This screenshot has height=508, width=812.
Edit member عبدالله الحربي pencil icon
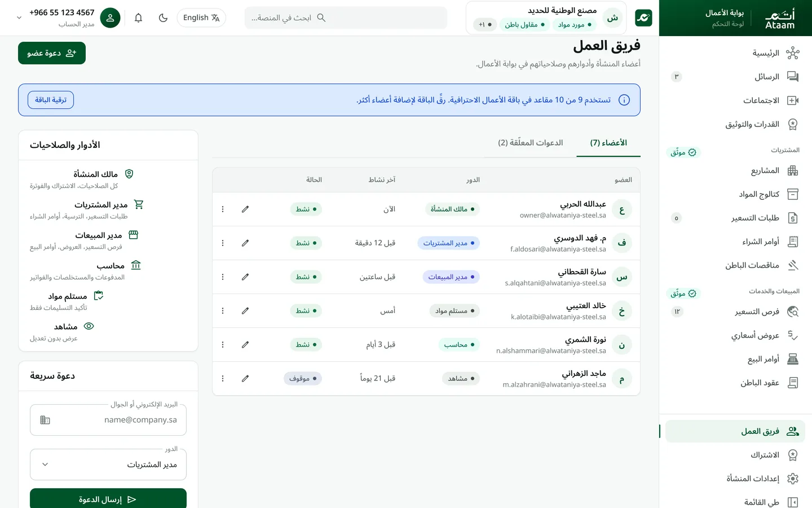point(245,209)
